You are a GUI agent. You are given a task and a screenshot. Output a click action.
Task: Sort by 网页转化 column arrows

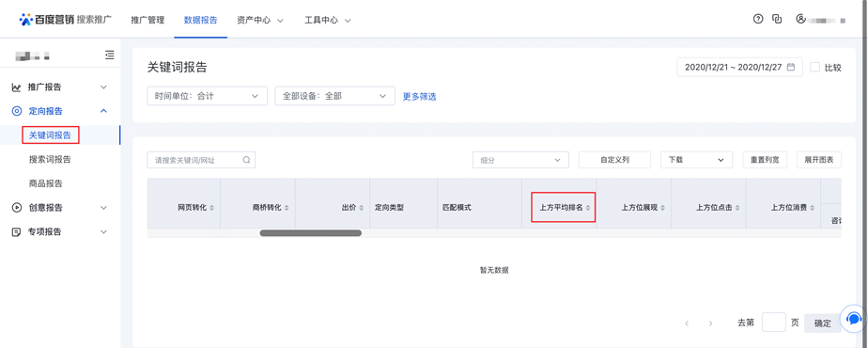[211, 208]
